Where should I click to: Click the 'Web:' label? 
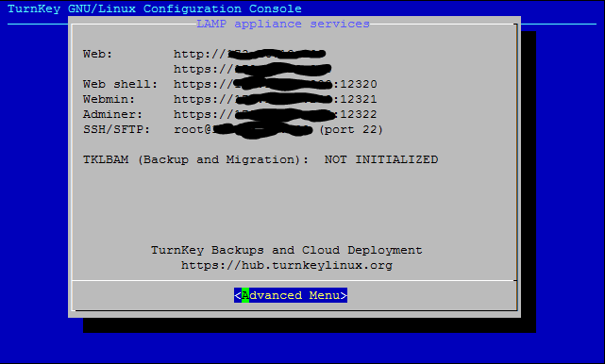point(97,54)
